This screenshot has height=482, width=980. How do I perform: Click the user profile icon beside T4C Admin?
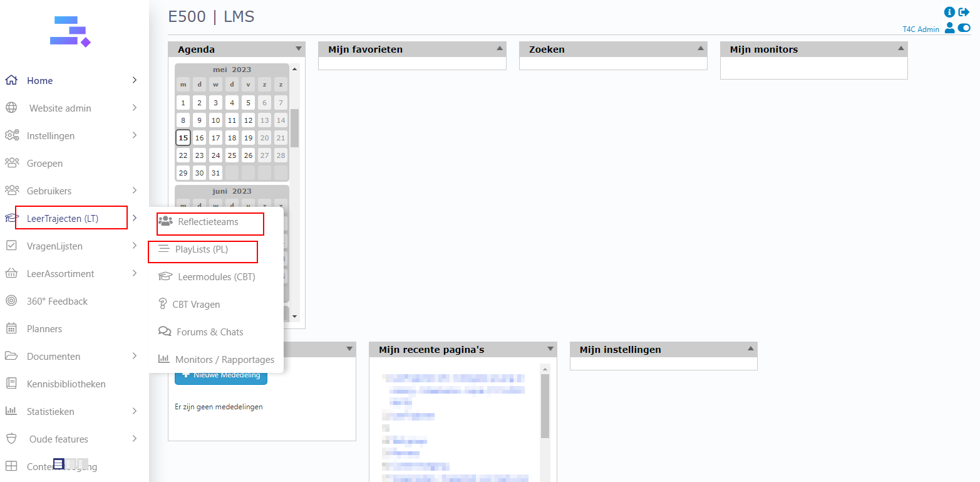(950, 28)
